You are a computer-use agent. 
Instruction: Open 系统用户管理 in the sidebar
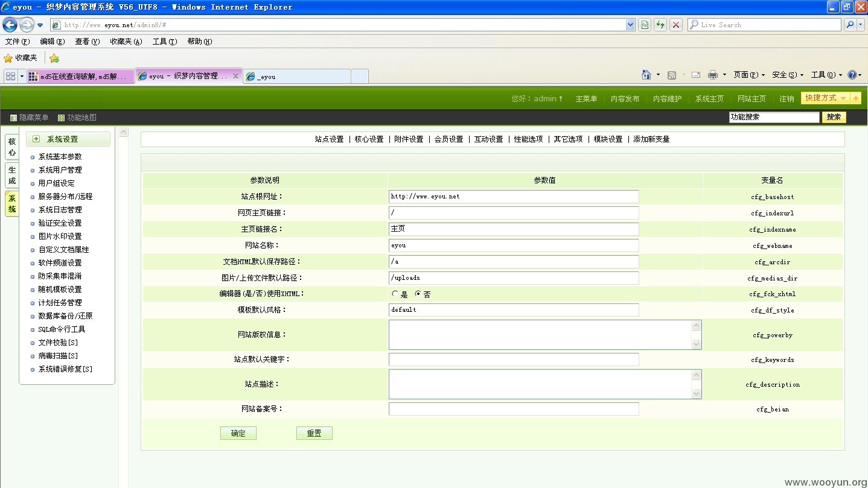pyautogui.click(x=60, y=170)
